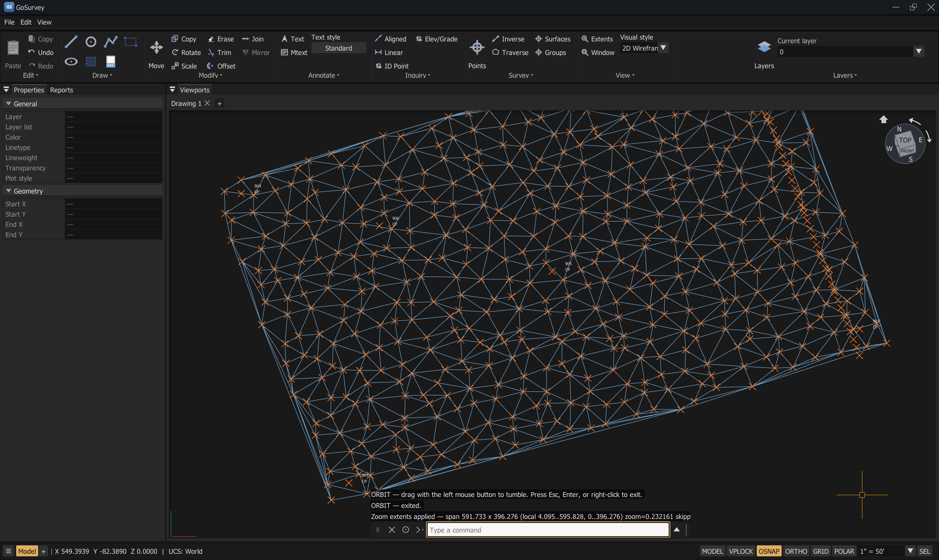939x560 pixels.
Task: Open the Layers manager icon
Action: [764, 47]
